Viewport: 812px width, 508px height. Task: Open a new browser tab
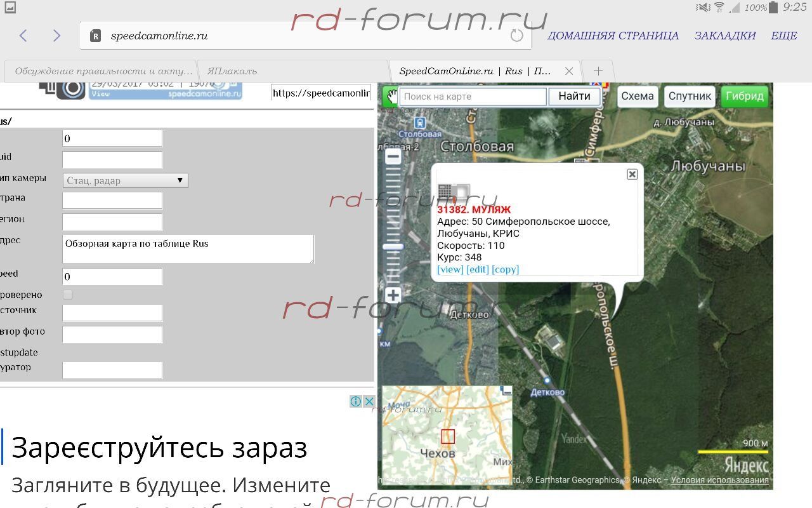(598, 71)
